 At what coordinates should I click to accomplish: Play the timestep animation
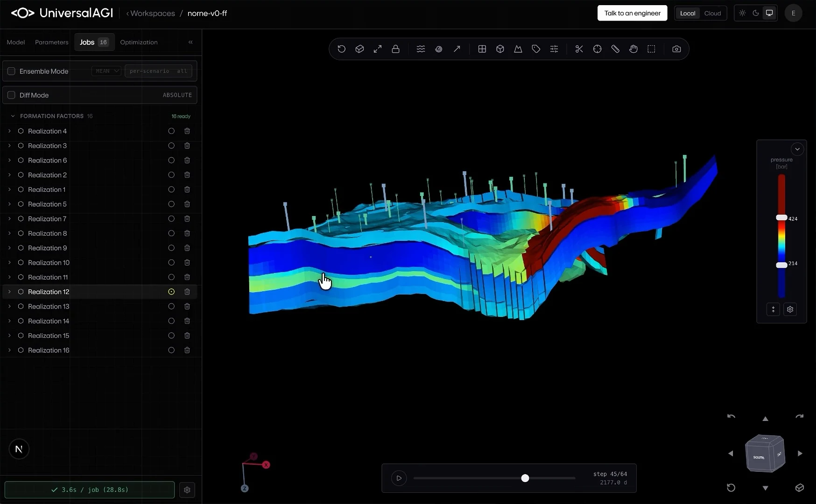click(x=399, y=478)
